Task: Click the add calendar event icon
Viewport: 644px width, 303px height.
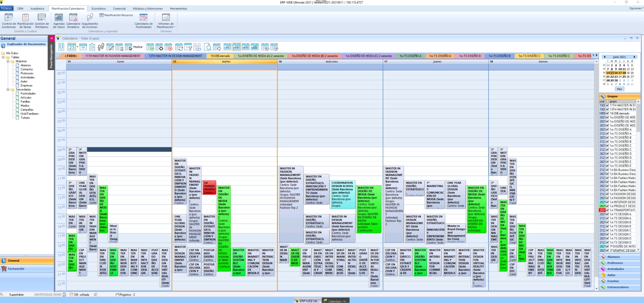Action: (x=150, y=47)
